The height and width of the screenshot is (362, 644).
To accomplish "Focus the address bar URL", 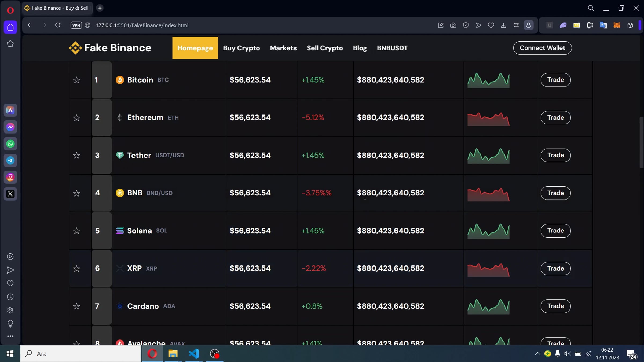I will (x=142, y=25).
